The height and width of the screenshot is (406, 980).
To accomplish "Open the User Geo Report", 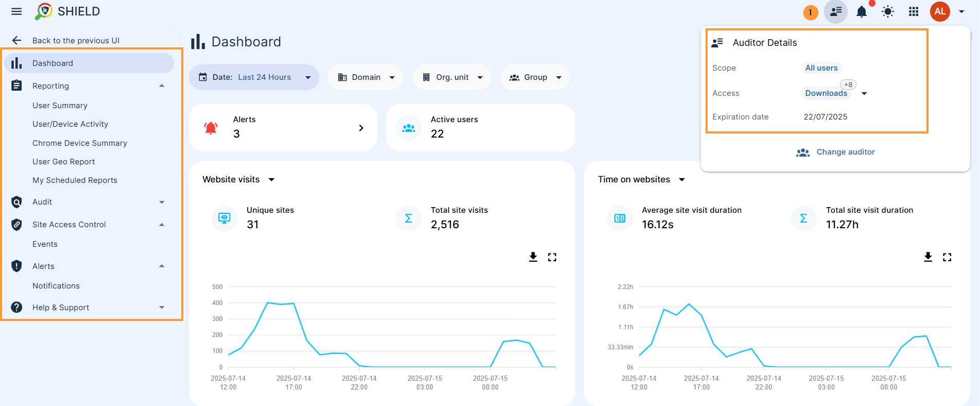I will 63,162.
